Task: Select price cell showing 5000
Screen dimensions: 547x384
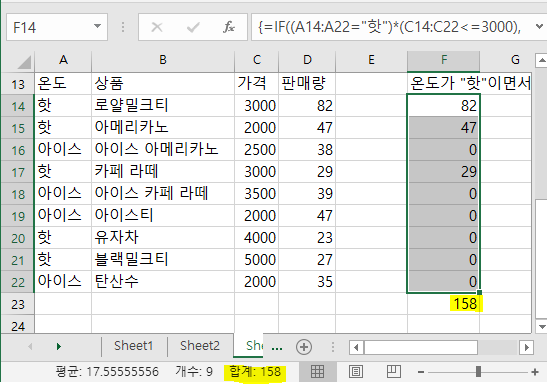Action: coord(257,259)
